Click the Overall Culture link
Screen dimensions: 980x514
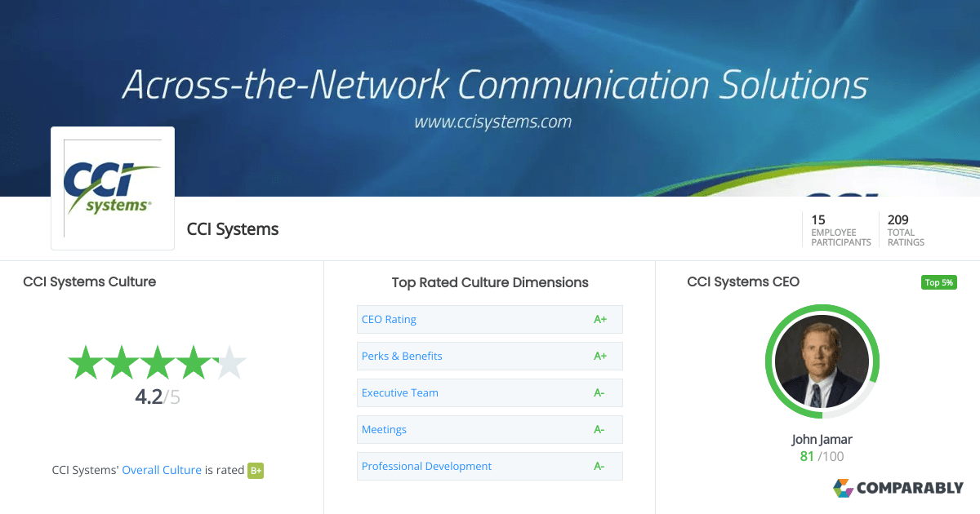pos(161,470)
